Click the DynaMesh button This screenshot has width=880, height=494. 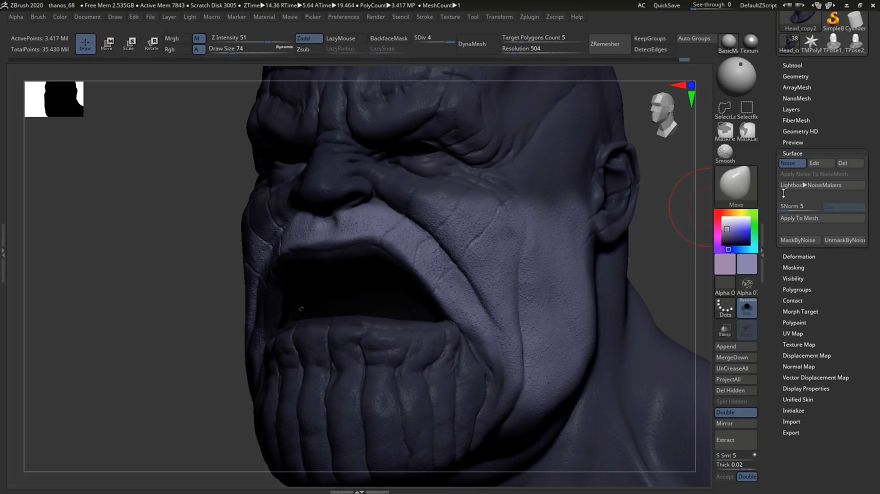471,44
